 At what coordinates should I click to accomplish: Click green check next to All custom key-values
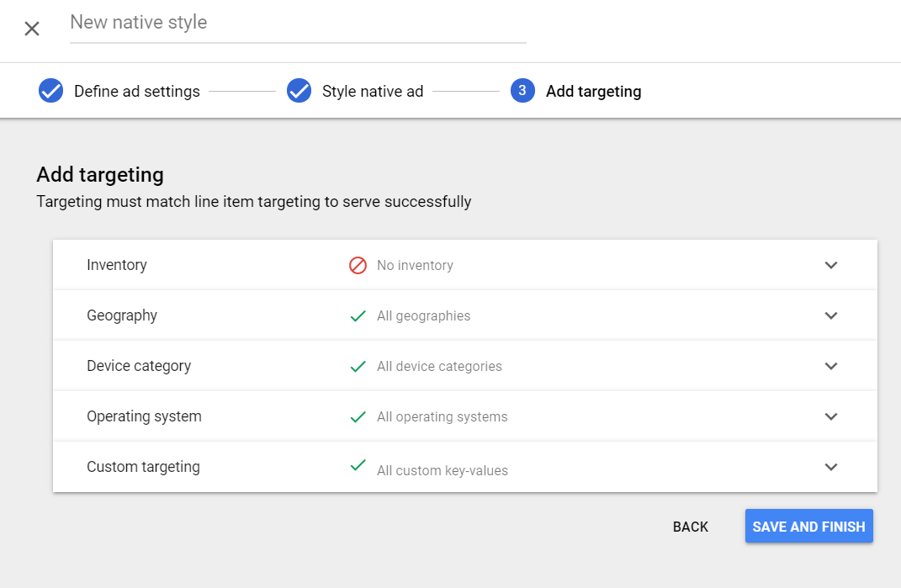point(358,465)
